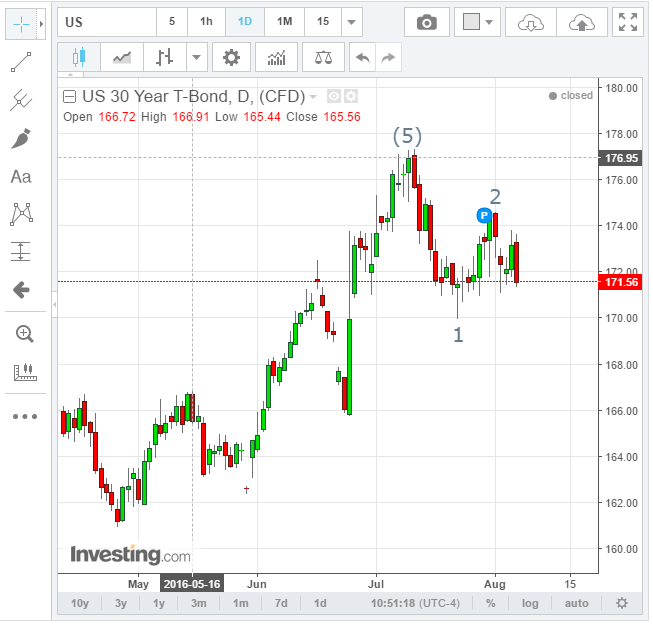
Task: Set date range to 3m
Action: (199, 603)
